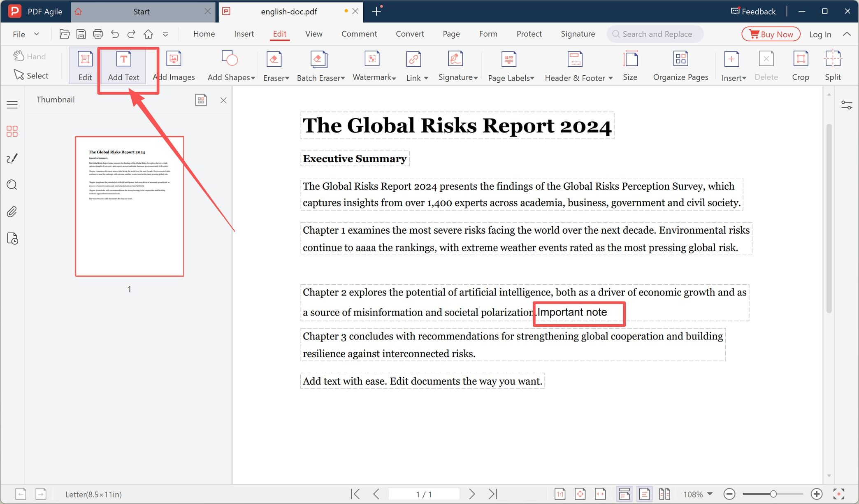Open the search panel in left sidebar
This screenshot has height=504, width=859.
click(x=12, y=185)
